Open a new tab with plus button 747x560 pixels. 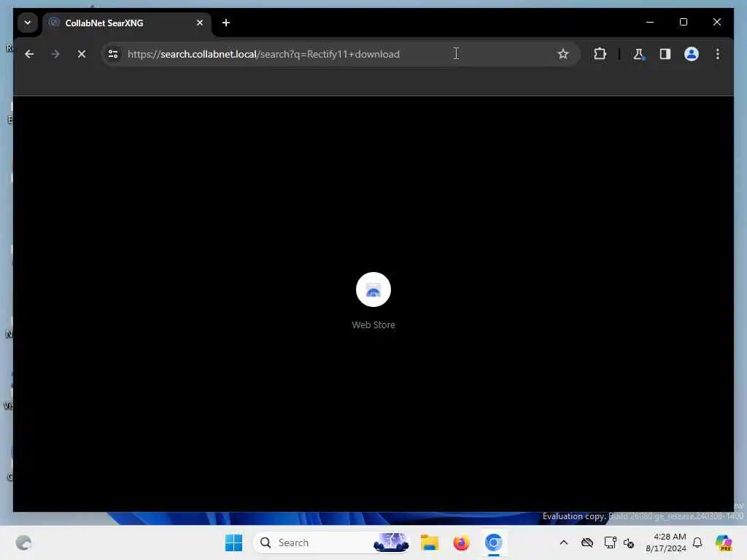pyautogui.click(x=226, y=23)
